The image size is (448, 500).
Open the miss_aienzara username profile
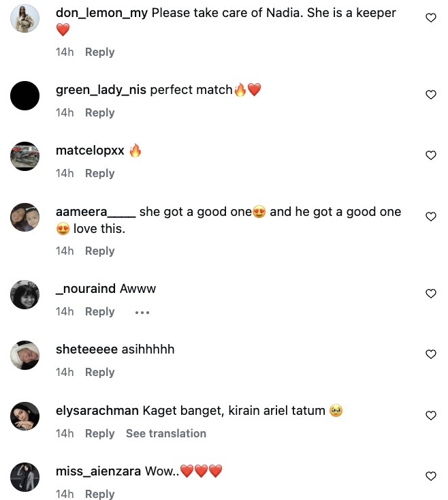pos(99,471)
